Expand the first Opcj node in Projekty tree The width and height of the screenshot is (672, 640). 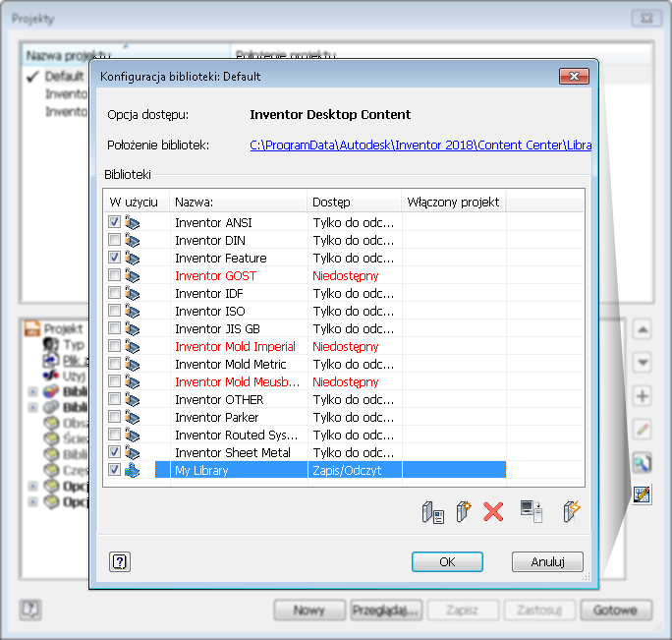[32, 486]
